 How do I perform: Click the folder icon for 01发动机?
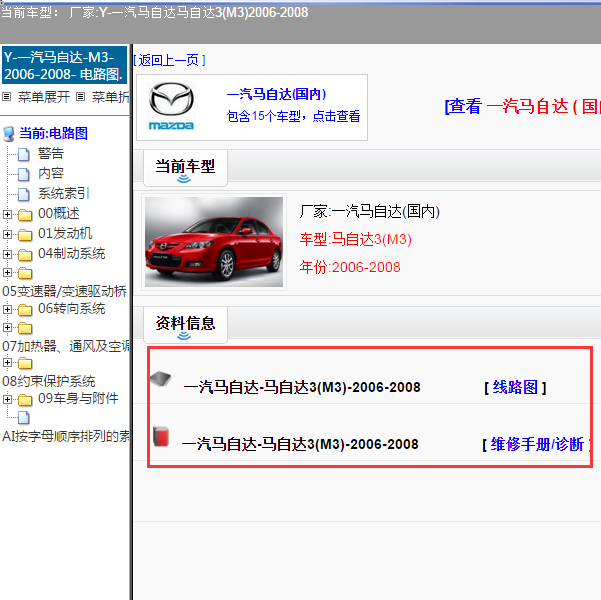pos(25,235)
